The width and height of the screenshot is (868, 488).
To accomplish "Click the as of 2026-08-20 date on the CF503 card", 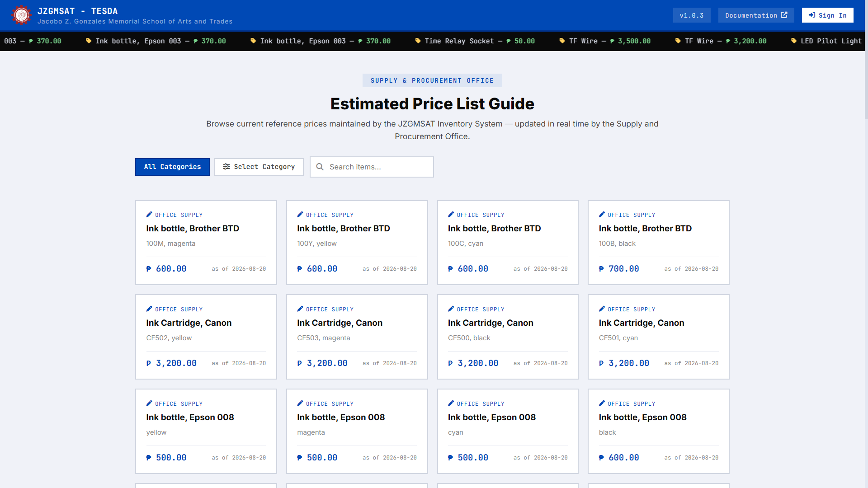I will point(390,363).
